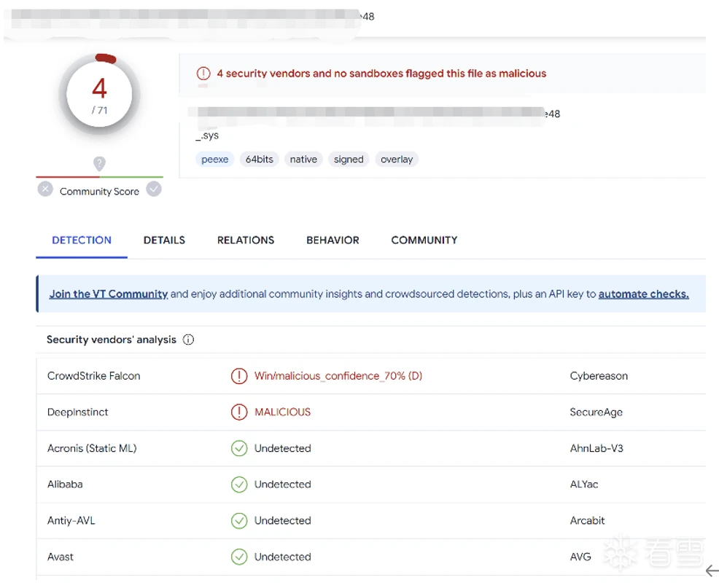The height and width of the screenshot is (588, 719).
Task: Open the DETAILS tab
Action: coord(164,240)
